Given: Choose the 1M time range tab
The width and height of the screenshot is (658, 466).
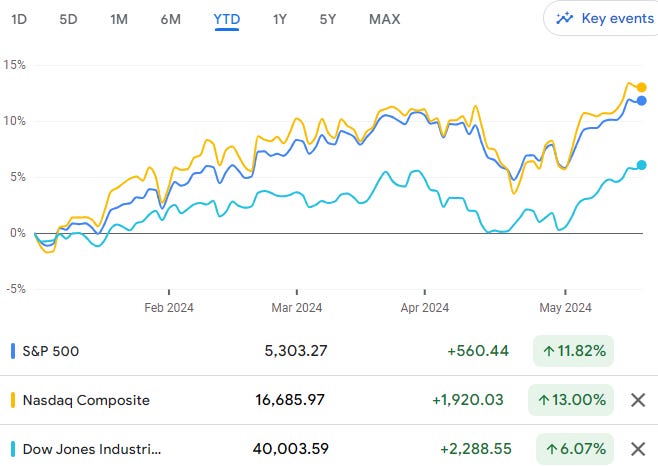Looking at the screenshot, I should coord(119,19).
